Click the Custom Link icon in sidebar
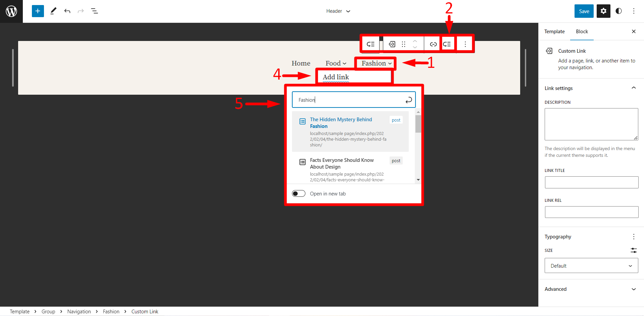The height and width of the screenshot is (316, 644). 549,51
